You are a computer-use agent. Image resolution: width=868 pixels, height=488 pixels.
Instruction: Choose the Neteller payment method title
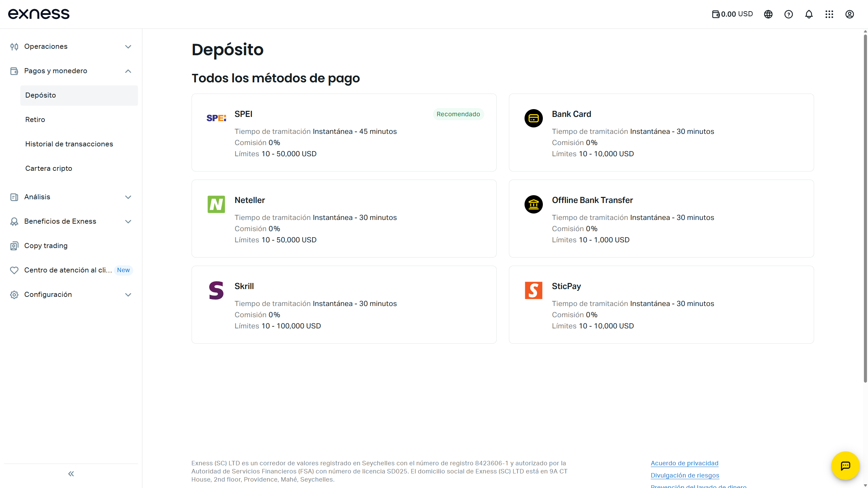(x=250, y=200)
